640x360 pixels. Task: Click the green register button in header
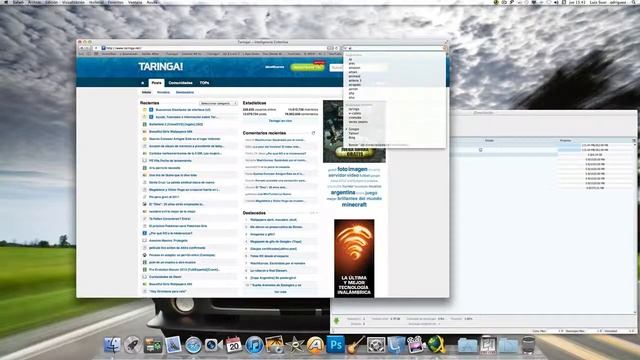[x=307, y=67]
